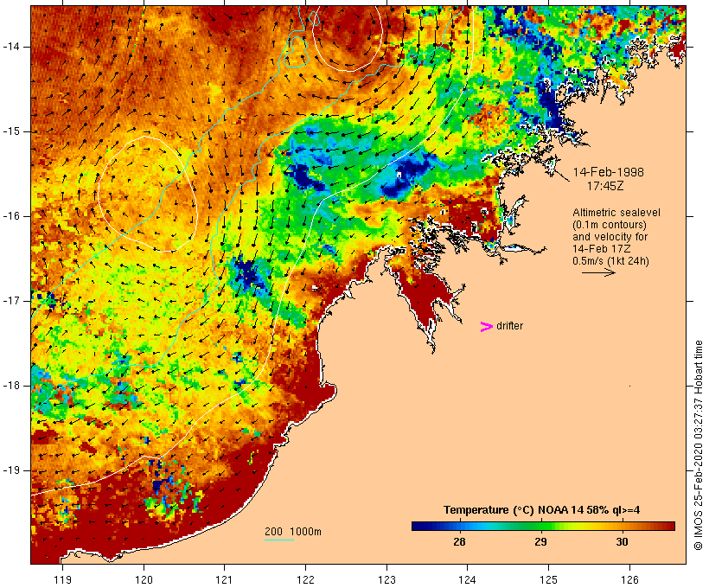This screenshot has height=588, width=709.
Task: Click the '-15' latitude axis label
Action: [11, 131]
